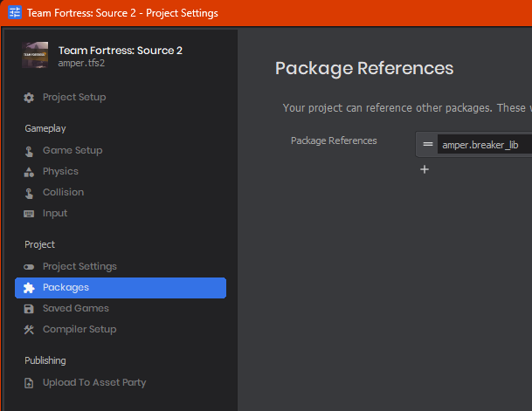Click the Project Setup gear icon
Image resolution: width=532 pixels, height=411 pixels.
[x=29, y=98]
